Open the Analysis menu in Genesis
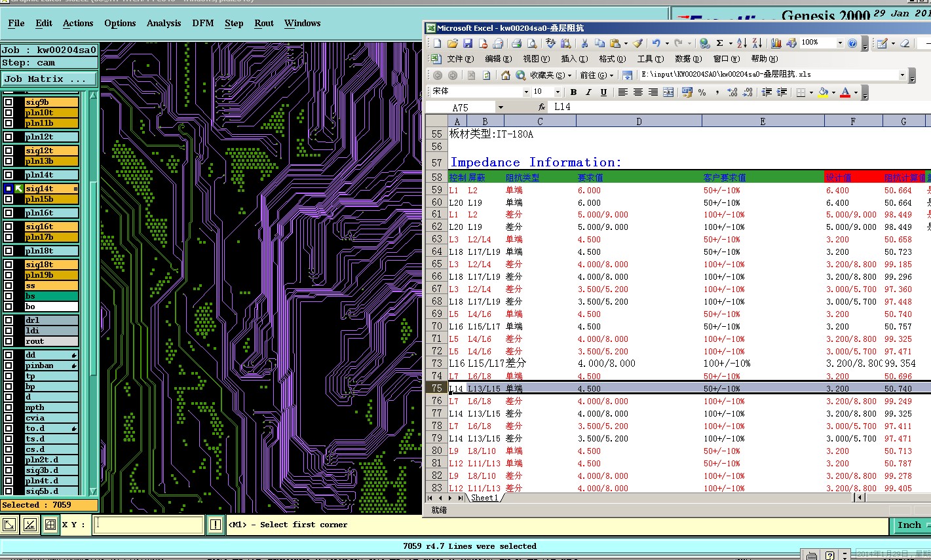This screenshot has width=931, height=560. coord(164,24)
